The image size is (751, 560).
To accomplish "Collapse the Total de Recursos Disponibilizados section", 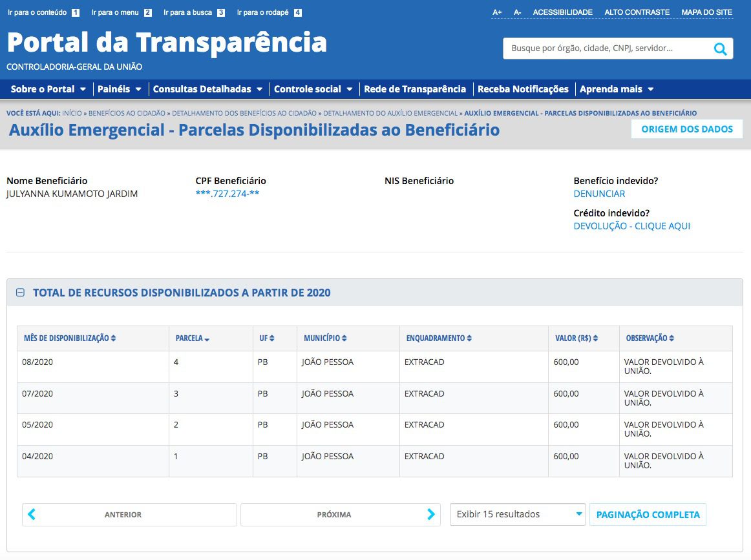I will coord(20,293).
